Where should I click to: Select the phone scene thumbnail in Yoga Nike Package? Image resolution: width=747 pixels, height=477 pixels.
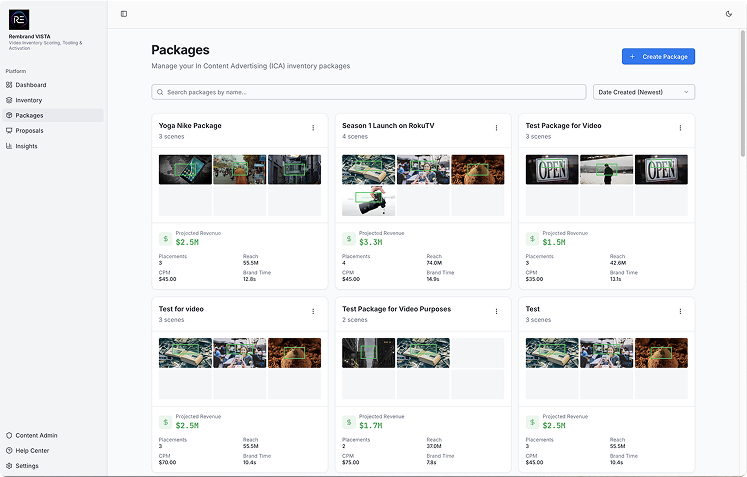coord(185,169)
